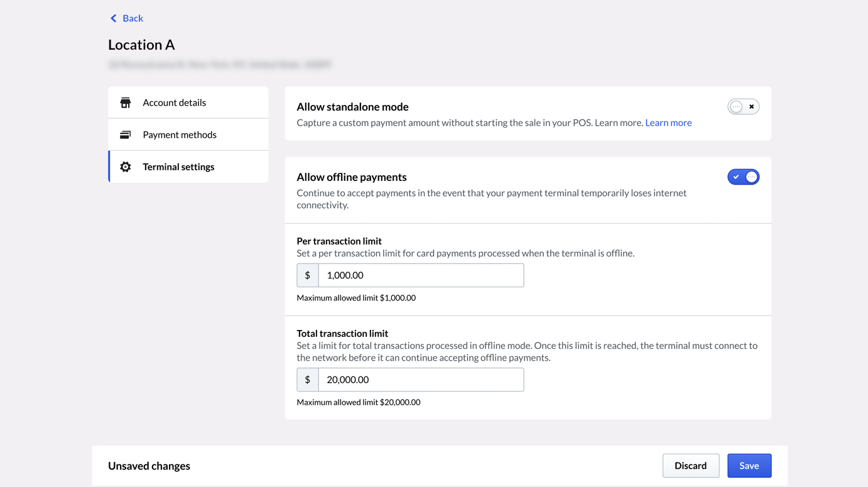Open the Learn more link for standalone mode
868x487 pixels.
tap(668, 123)
